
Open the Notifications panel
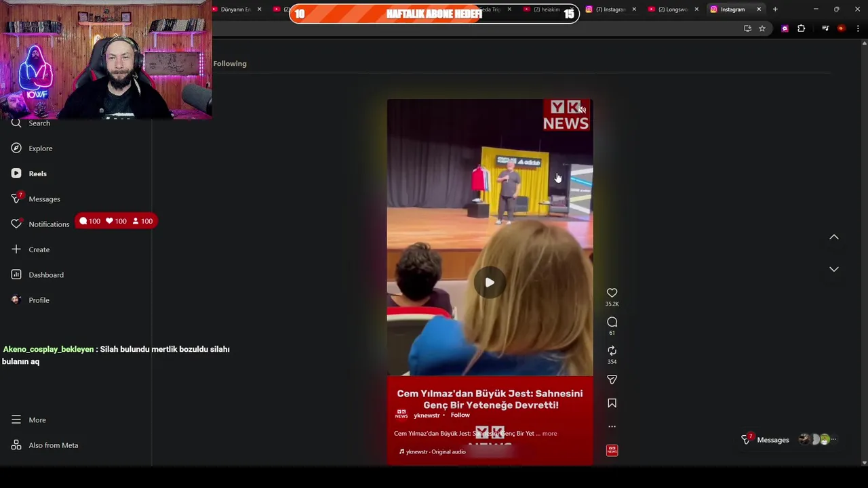pyautogui.click(x=41, y=224)
